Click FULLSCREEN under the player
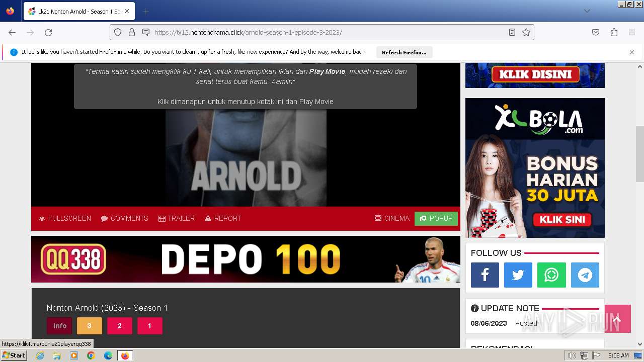Screen dimensions: 644x362 [65, 218]
